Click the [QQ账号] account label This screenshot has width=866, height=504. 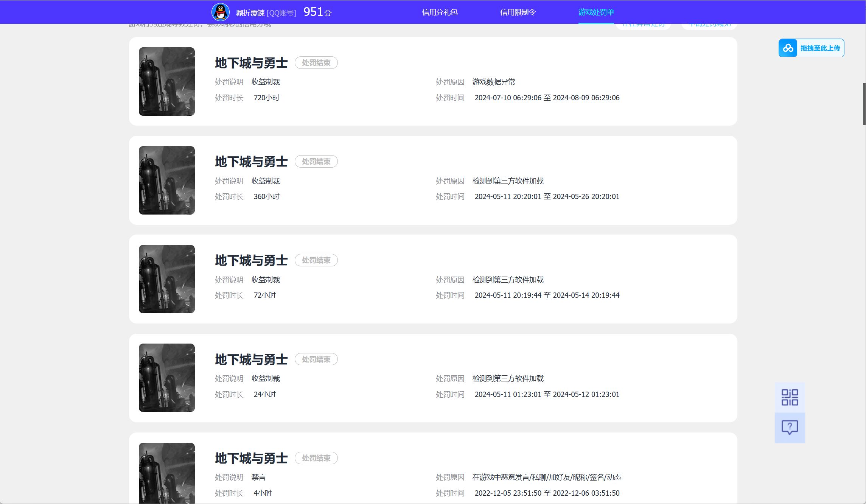pos(281,12)
